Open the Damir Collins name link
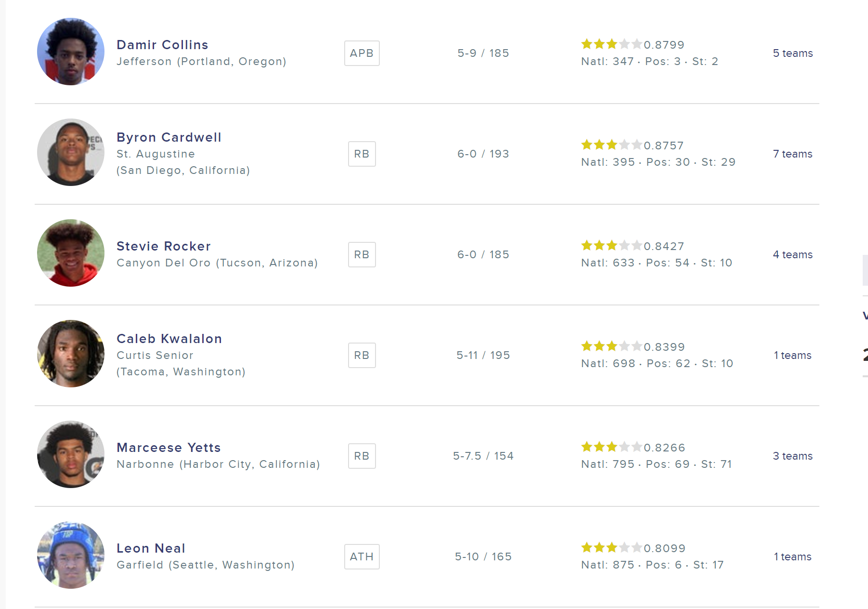The width and height of the screenshot is (868, 609). [x=162, y=45]
